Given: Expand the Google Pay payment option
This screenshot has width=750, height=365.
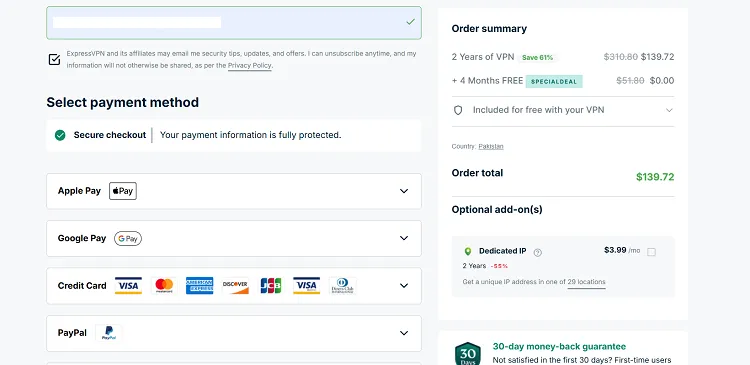Looking at the screenshot, I should [234, 238].
